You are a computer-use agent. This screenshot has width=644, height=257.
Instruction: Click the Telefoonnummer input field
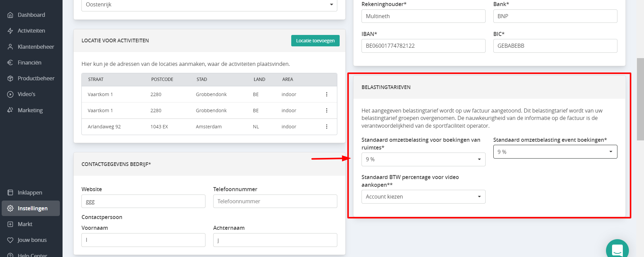coord(275,201)
